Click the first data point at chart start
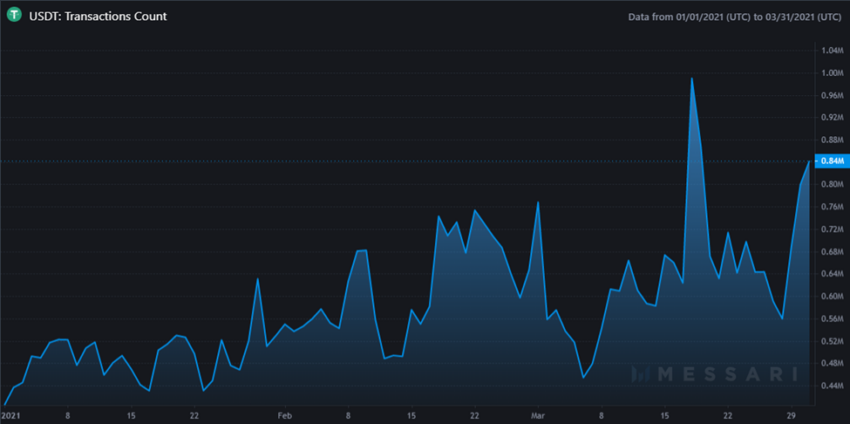 click(x=4, y=405)
